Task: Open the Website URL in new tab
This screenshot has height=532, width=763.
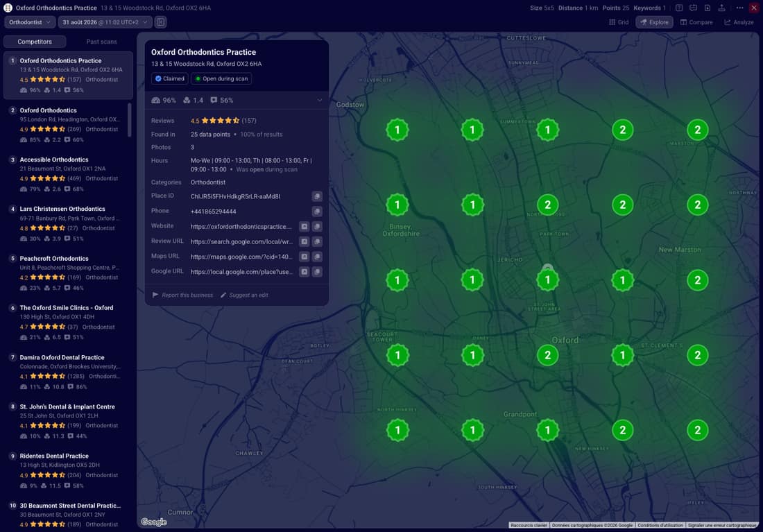Action: point(304,226)
